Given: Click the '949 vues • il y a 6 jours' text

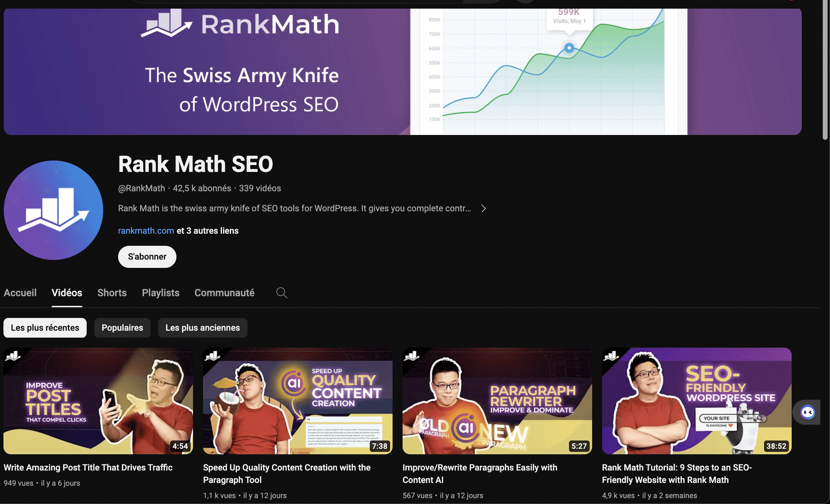Looking at the screenshot, I should point(42,483).
